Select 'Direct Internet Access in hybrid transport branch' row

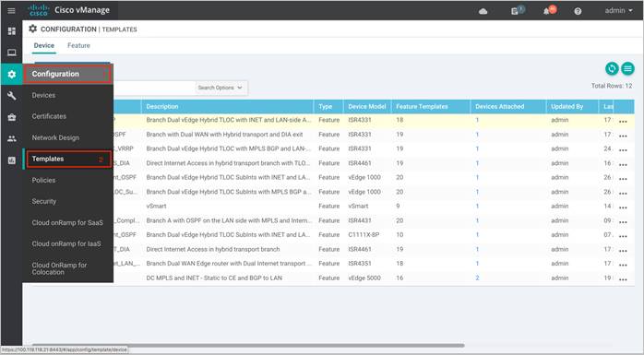point(213,249)
